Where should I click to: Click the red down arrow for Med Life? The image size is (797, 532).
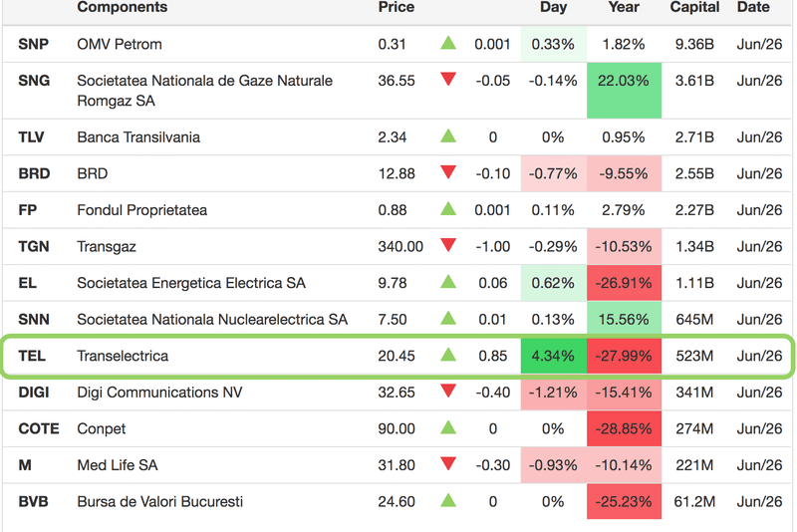448,465
